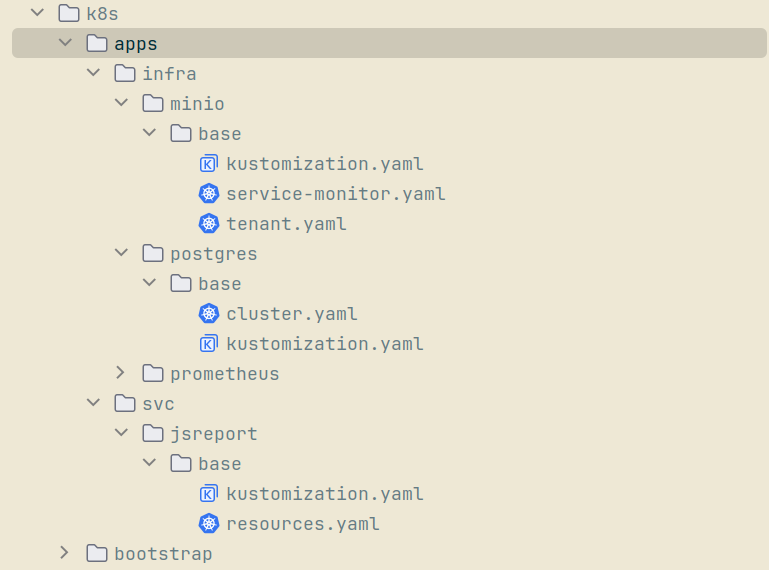
Task: Collapse the svc folder chevron
Action: (x=93, y=404)
